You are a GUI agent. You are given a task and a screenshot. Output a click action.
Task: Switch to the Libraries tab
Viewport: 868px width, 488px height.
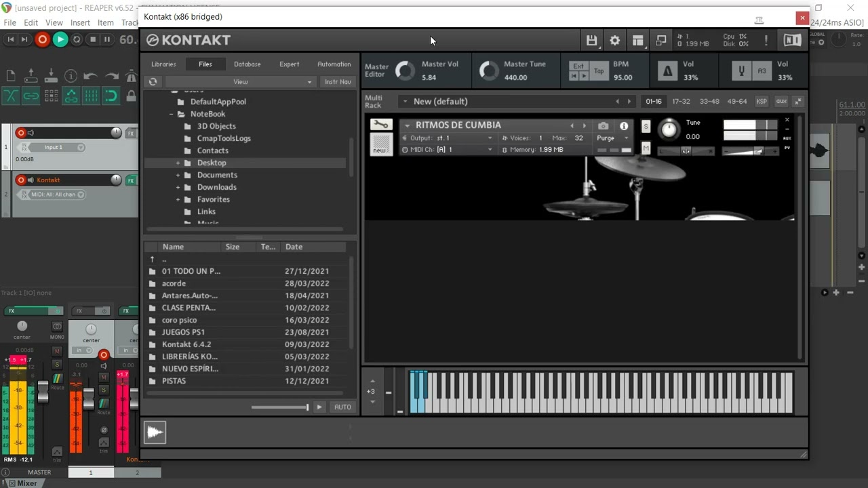tap(163, 64)
